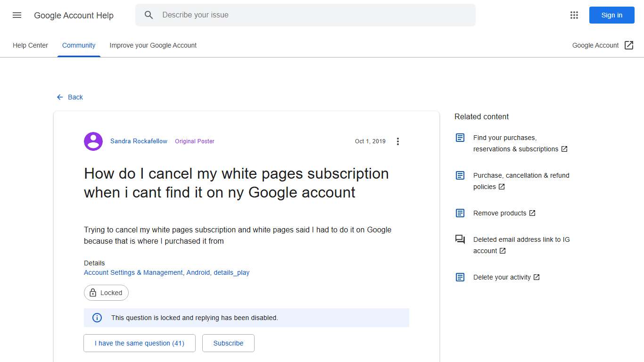Viewport: 644px width, 362px height.
Task: Click the article icon beside Remove products
Action: click(x=460, y=213)
